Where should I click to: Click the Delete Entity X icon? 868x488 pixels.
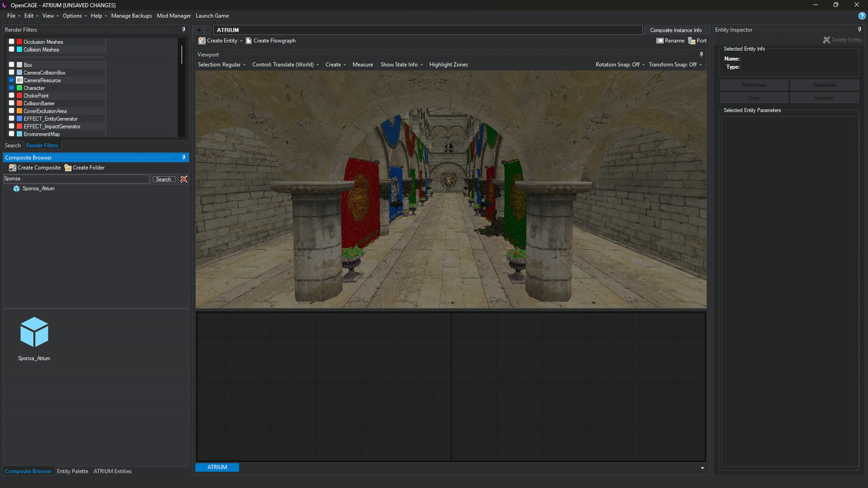[827, 40]
